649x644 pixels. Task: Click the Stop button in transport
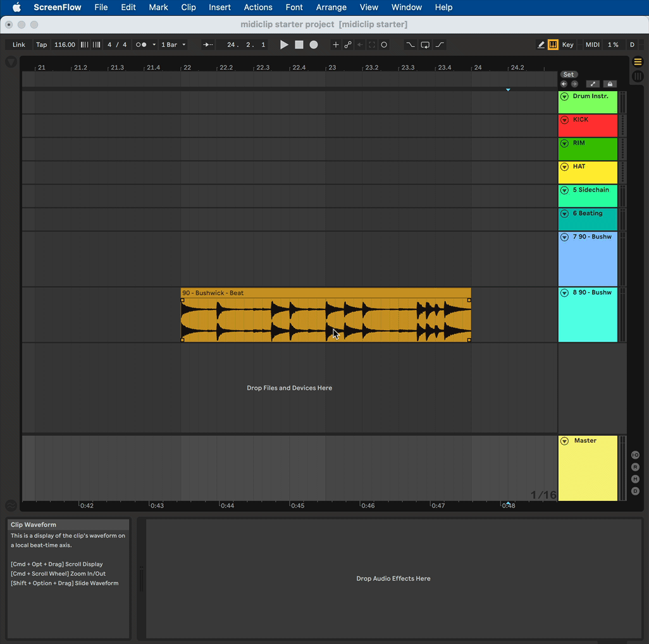299,45
